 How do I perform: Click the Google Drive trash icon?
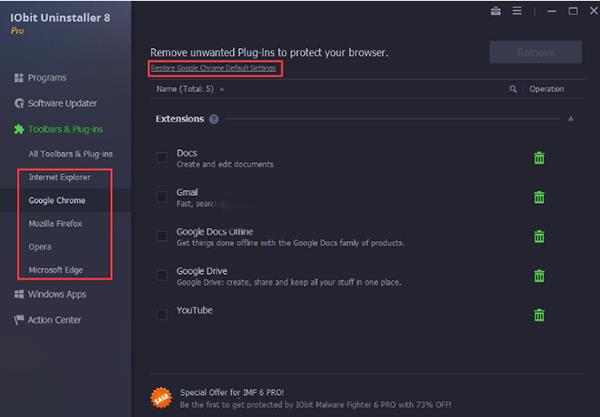point(539,276)
